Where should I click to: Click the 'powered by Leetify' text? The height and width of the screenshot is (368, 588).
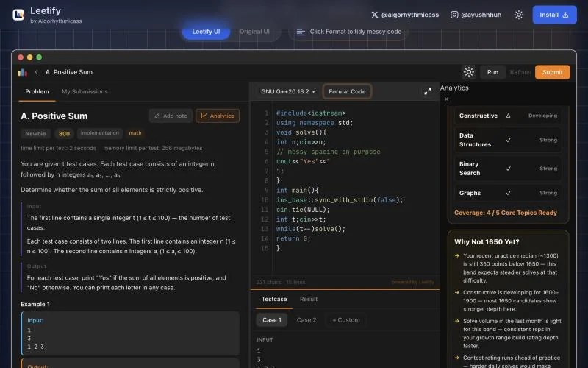tap(412, 282)
